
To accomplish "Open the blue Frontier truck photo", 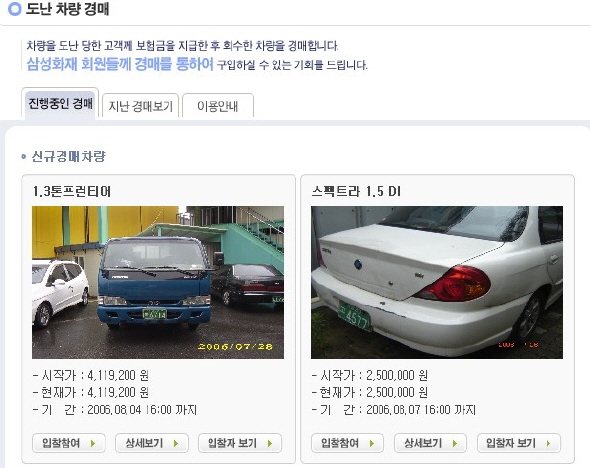I will [158, 282].
